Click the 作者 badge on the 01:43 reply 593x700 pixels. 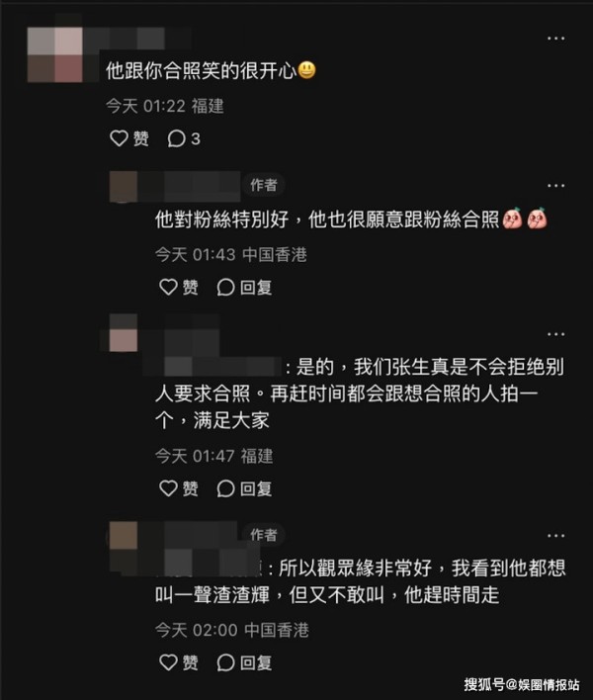coord(263,185)
